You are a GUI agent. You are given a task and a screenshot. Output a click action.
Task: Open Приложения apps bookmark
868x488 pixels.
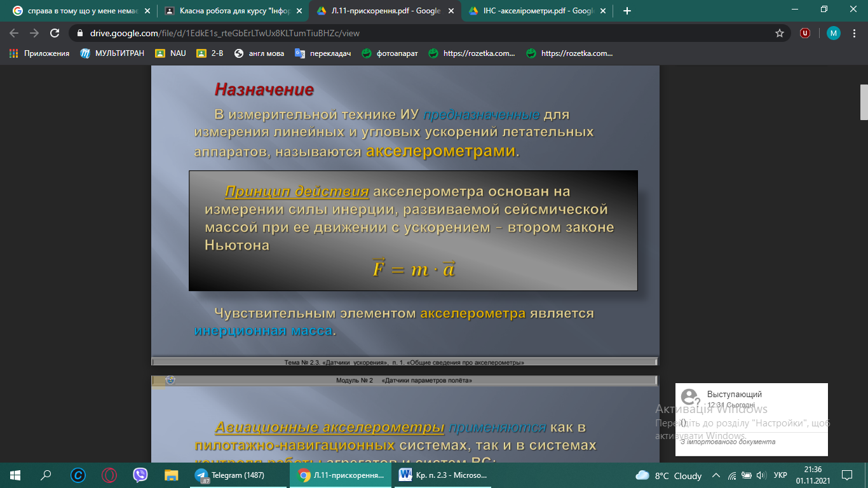click(39, 53)
